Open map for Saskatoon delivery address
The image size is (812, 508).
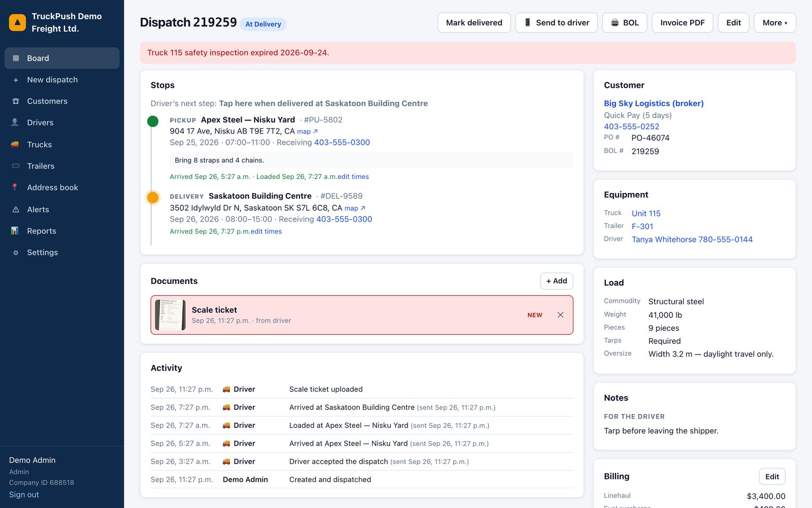355,208
